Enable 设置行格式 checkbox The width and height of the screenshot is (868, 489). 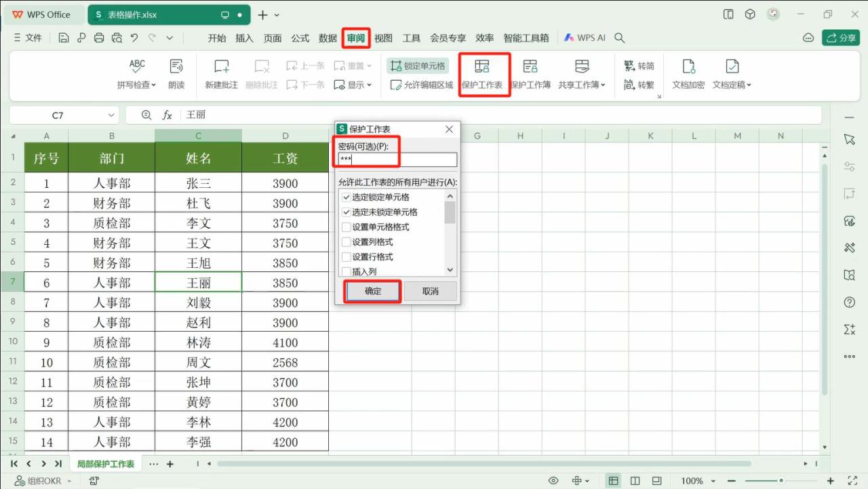pyautogui.click(x=347, y=257)
